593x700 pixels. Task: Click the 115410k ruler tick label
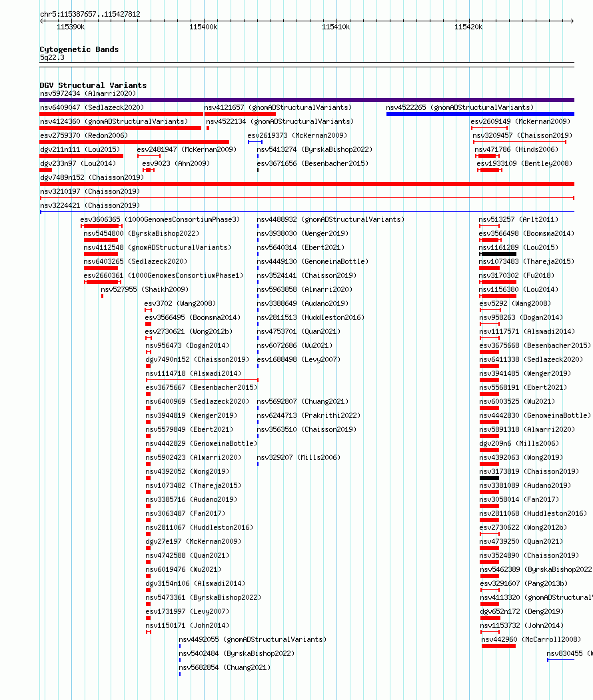(336, 27)
